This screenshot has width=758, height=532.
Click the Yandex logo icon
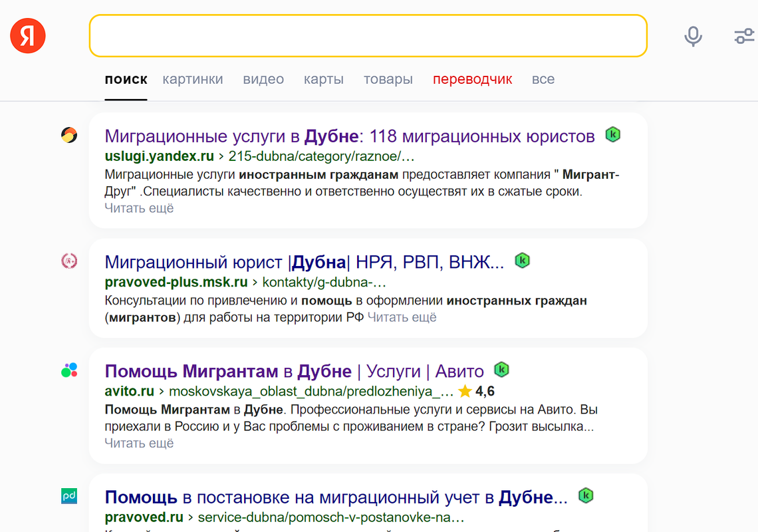[x=27, y=36]
